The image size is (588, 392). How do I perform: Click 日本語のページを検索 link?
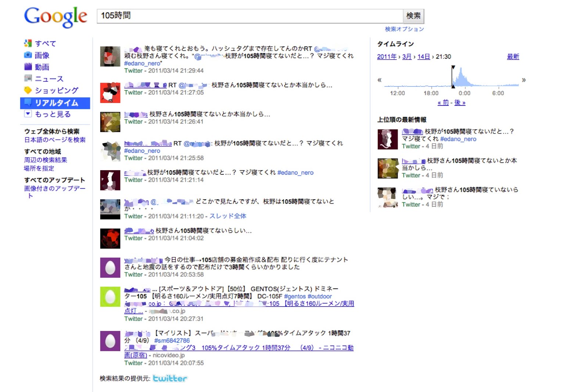(x=55, y=140)
